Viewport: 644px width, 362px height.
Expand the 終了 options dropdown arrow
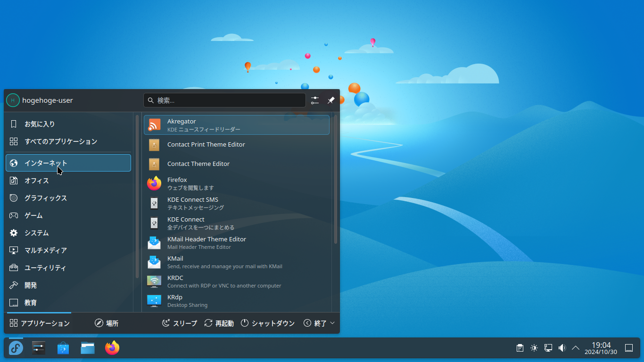(x=332, y=323)
